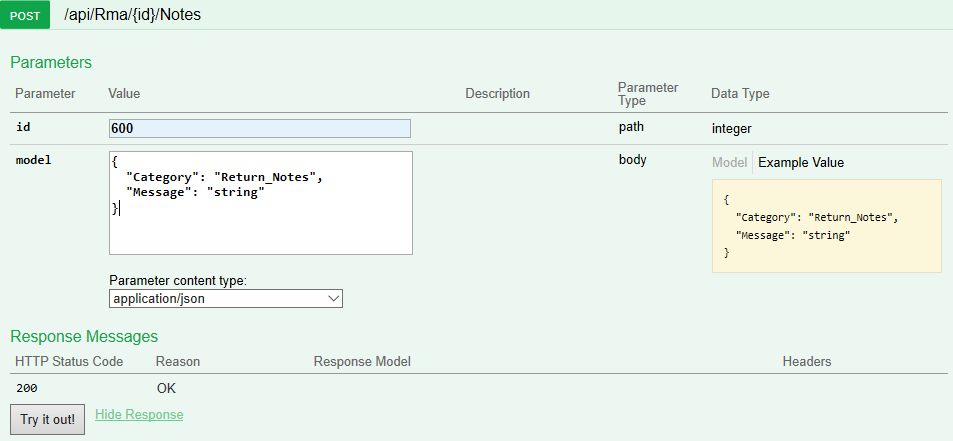
Task: Click the 'integer' data type cell
Action: pyautogui.click(x=732, y=129)
